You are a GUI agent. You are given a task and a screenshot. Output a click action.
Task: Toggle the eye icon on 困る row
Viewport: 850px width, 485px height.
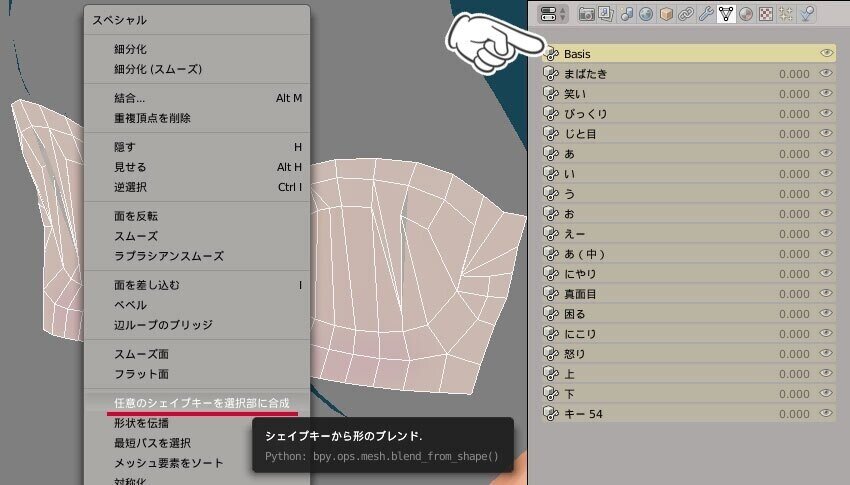click(826, 313)
